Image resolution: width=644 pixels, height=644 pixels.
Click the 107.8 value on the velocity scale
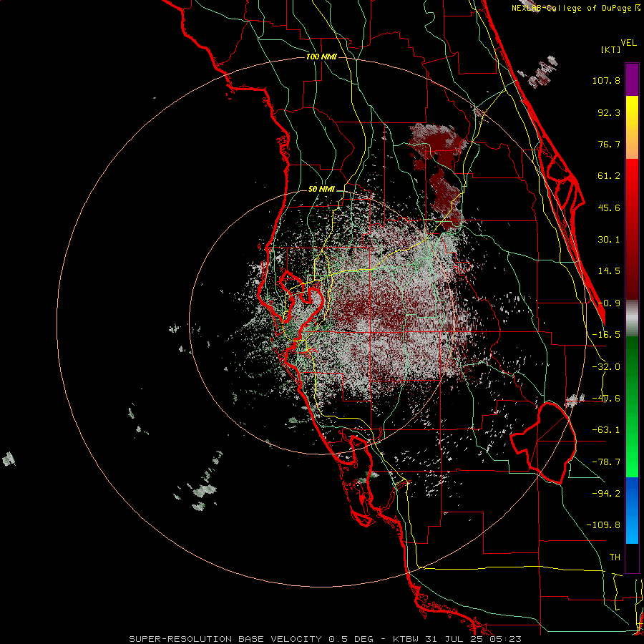pos(606,80)
